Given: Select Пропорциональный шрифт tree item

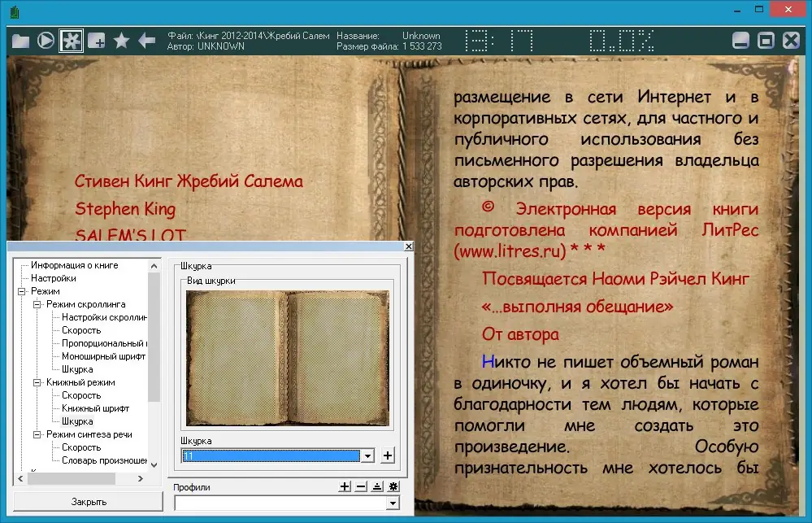Looking at the screenshot, I should click(x=104, y=343).
